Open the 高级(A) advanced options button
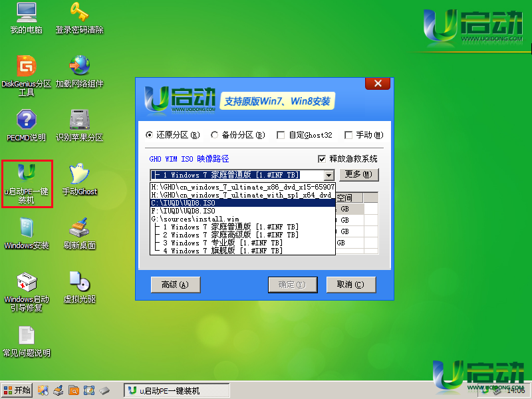The width and height of the screenshot is (532, 399). [x=176, y=285]
